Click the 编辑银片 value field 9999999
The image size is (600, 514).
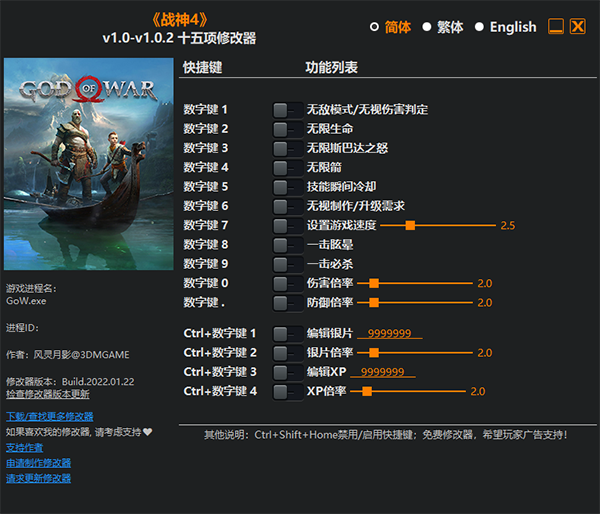coord(390,333)
